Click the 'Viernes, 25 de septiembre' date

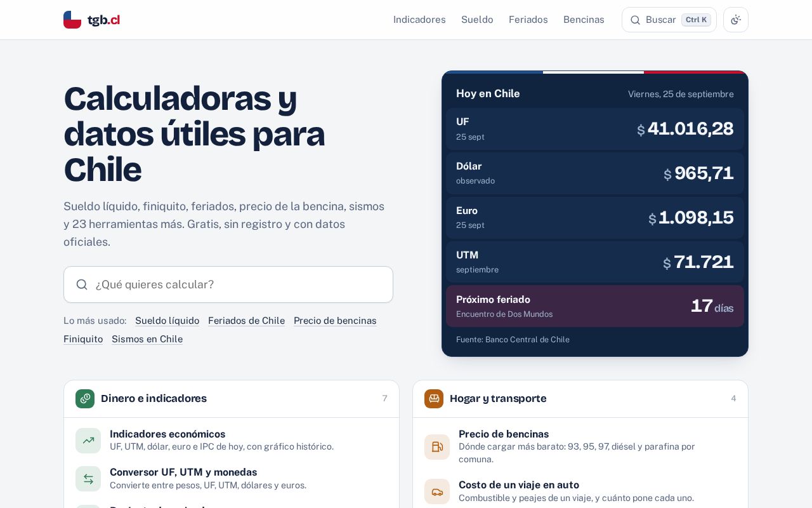point(681,94)
